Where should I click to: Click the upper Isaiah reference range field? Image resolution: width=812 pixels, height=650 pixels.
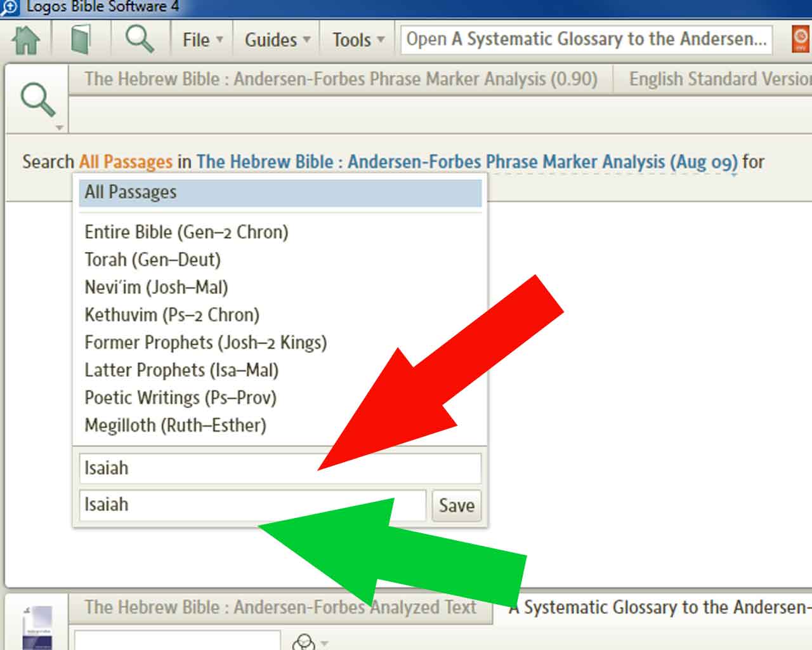(x=280, y=468)
